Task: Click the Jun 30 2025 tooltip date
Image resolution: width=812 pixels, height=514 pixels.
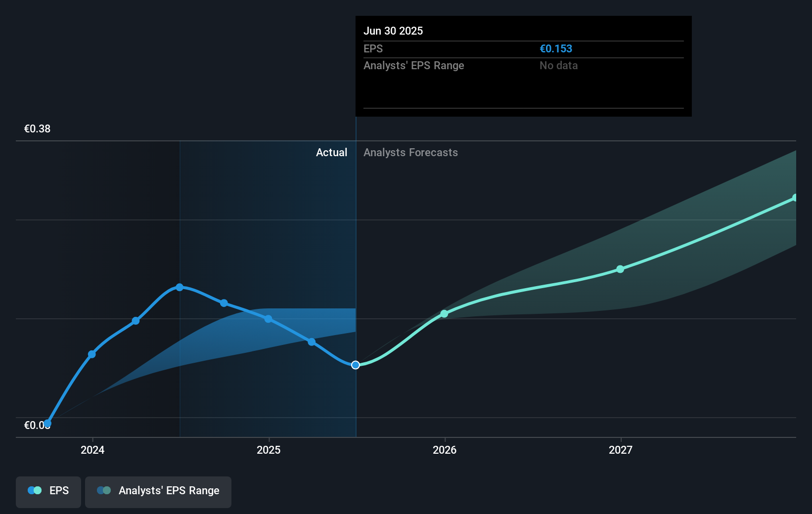Action: tap(393, 31)
